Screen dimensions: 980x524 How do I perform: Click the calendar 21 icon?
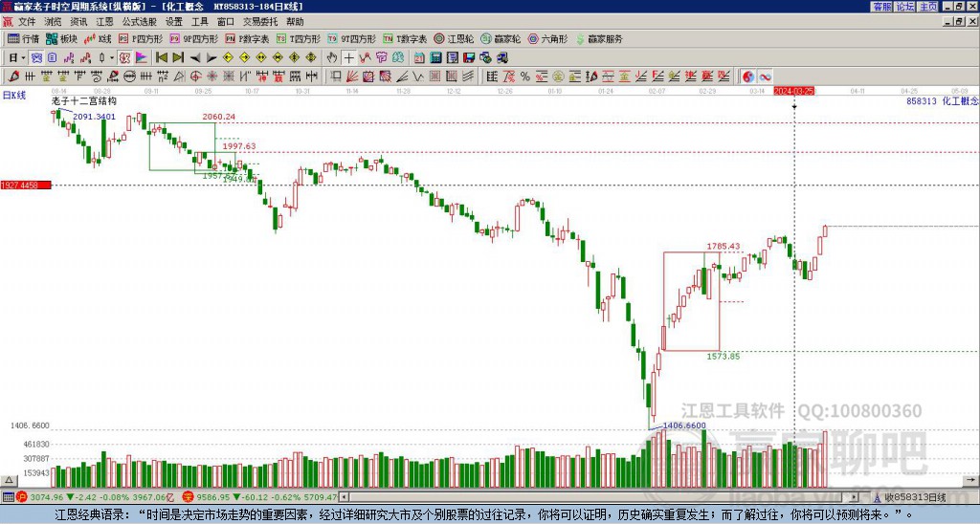pyautogui.click(x=419, y=58)
